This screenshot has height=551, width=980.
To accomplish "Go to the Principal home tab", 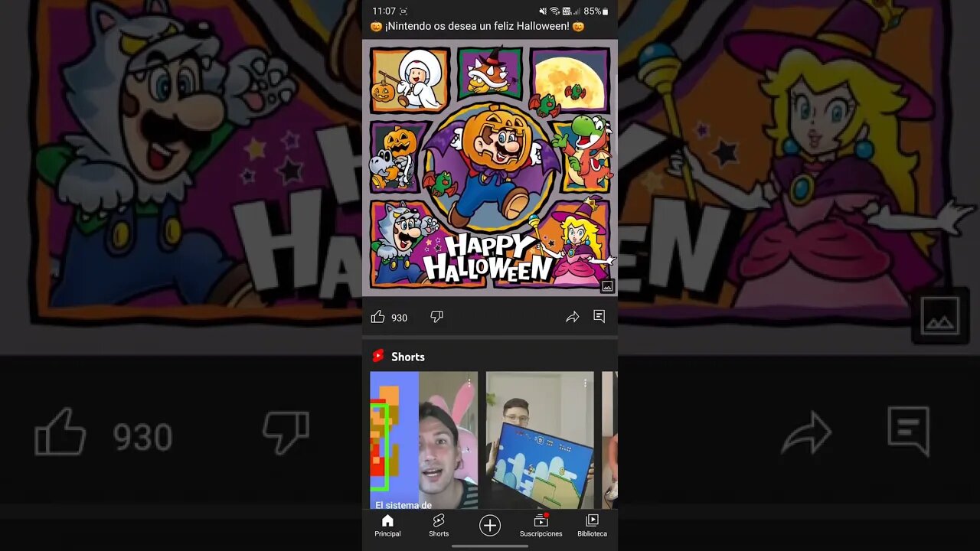I will [x=387, y=526].
